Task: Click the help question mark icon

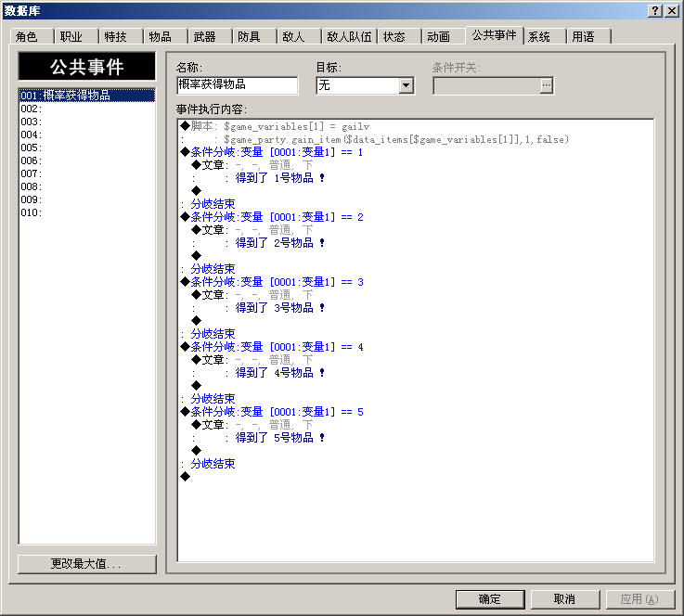Action: pyautogui.click(x=655, y=11)
